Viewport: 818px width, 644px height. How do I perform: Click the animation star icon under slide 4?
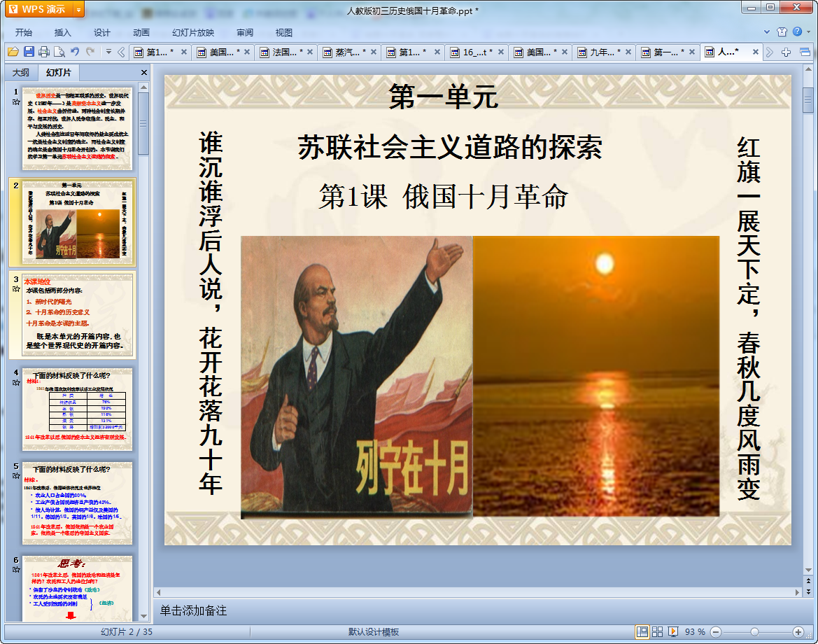[x=15, y=382]
